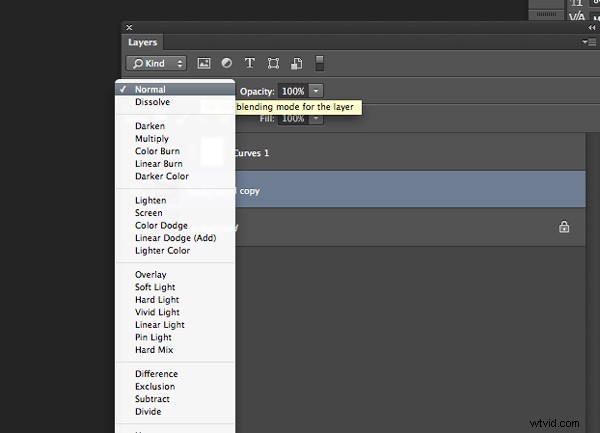Select the Curves 1 layer

[x=410, y=153]
